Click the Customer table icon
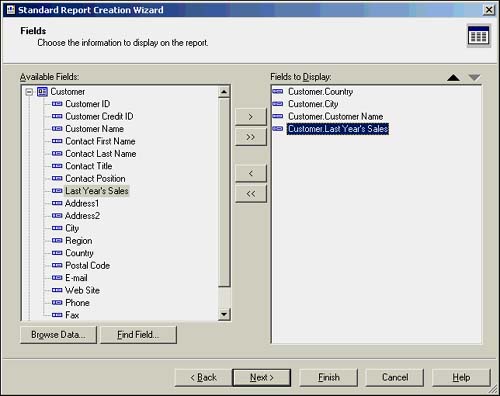 coord(42,92)
